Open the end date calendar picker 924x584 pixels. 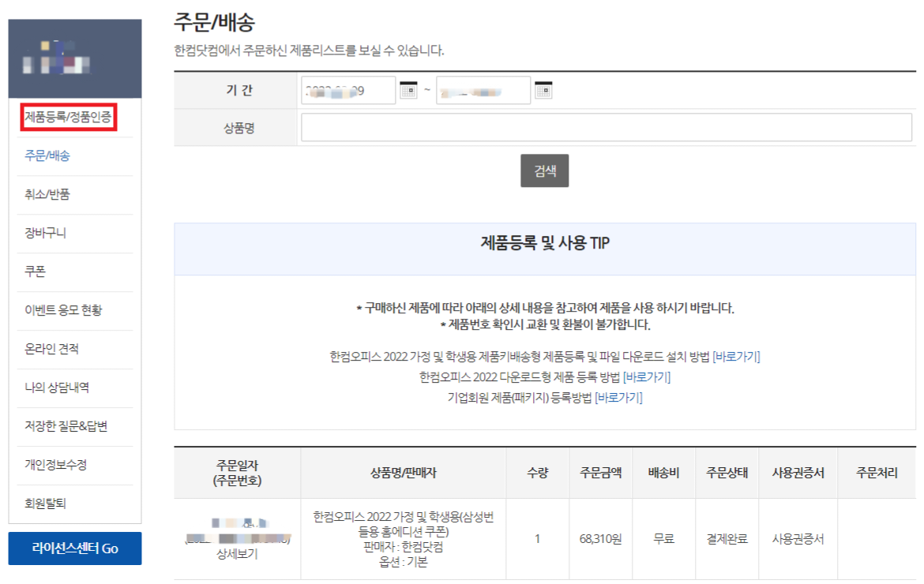pos(543,90)
